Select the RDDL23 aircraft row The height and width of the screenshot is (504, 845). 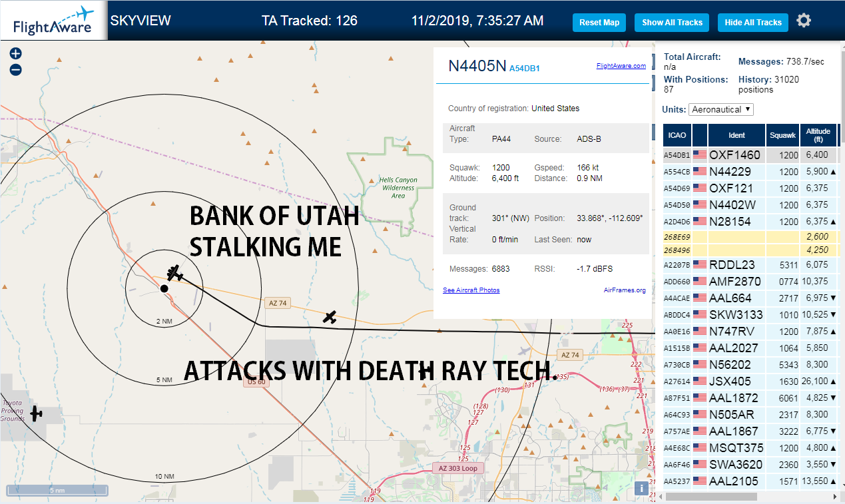[750, 265]
